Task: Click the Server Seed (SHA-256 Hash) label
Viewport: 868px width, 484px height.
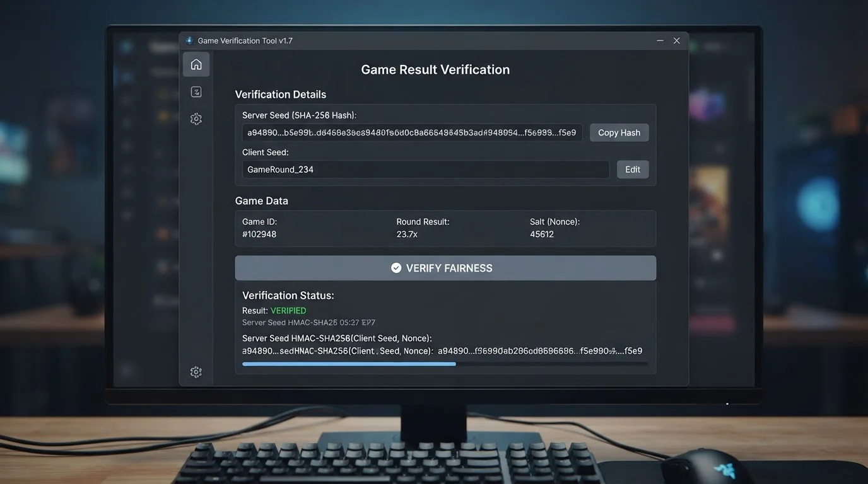Action: point(300,115)
